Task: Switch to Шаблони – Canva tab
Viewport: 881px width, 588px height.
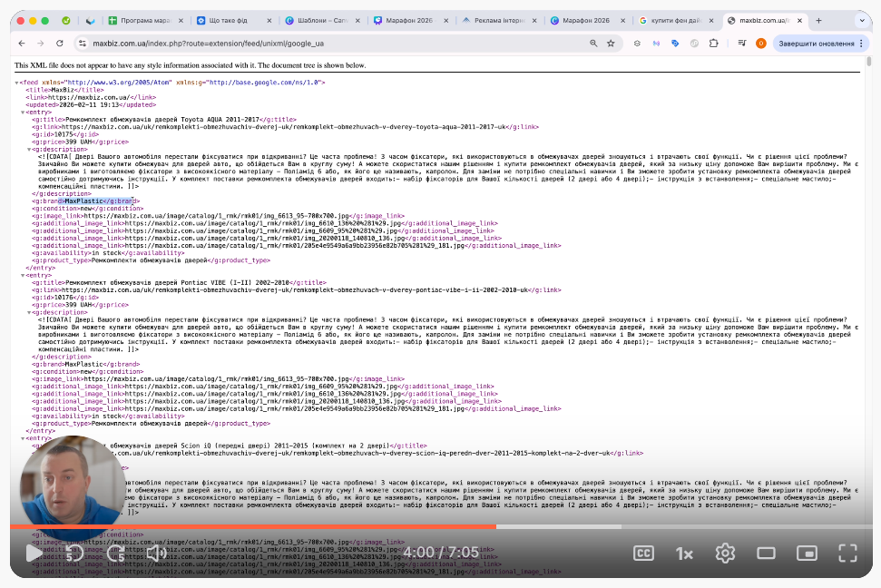Action: coord(322,20)
